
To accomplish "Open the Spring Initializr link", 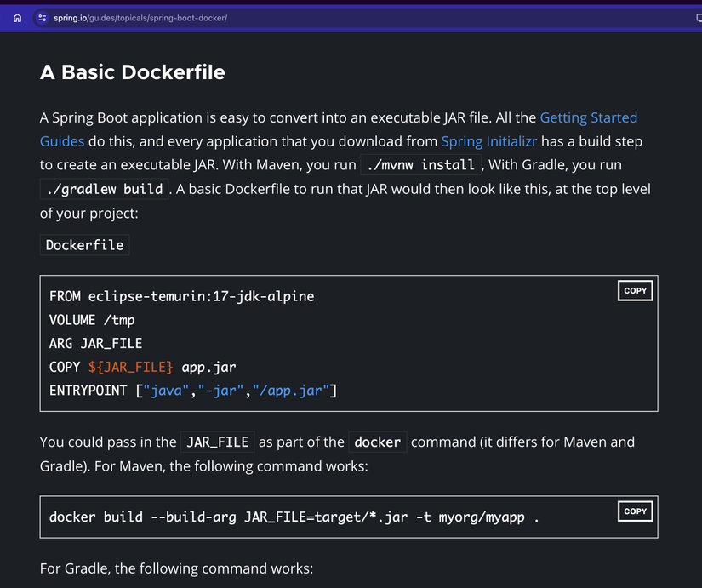I will (x=489, y=141).
